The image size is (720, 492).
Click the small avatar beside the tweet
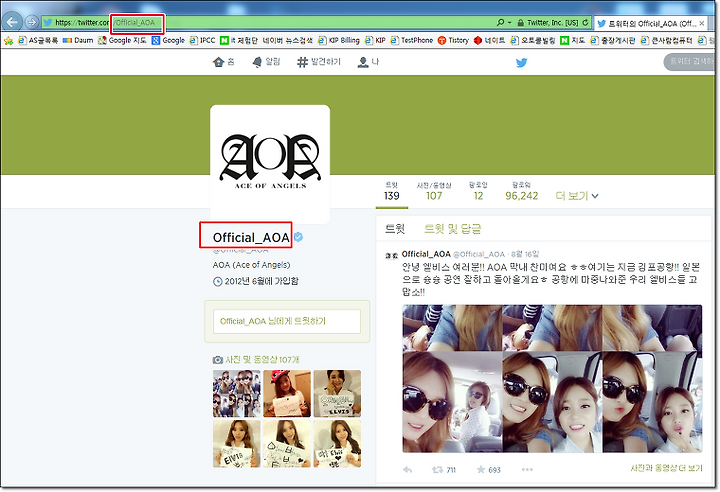[x=392, y=256]
